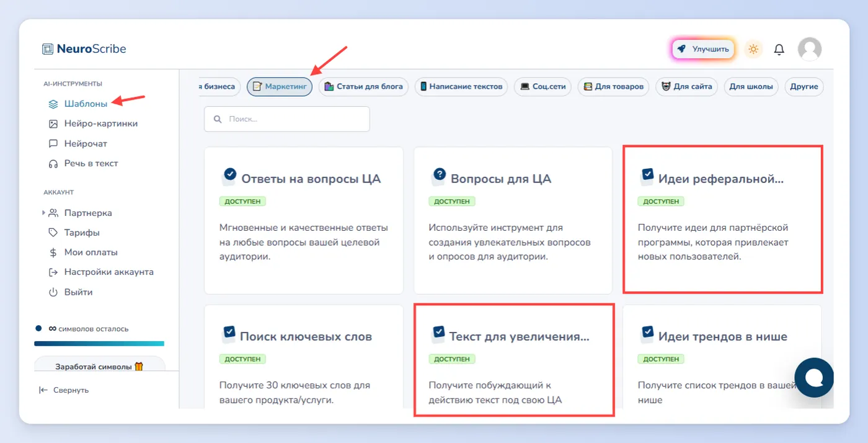Screen dimensions: 868x443
Task: Click the Заработай символы button
Action: [x=99, y=366]
